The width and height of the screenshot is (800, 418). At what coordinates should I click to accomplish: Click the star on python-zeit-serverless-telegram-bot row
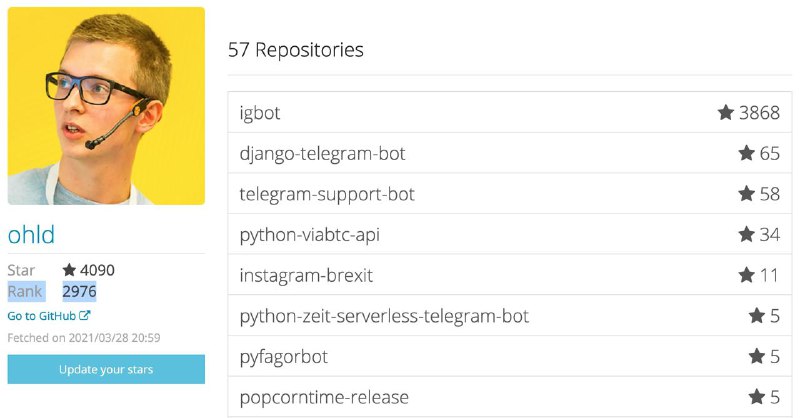coord(757,315)
